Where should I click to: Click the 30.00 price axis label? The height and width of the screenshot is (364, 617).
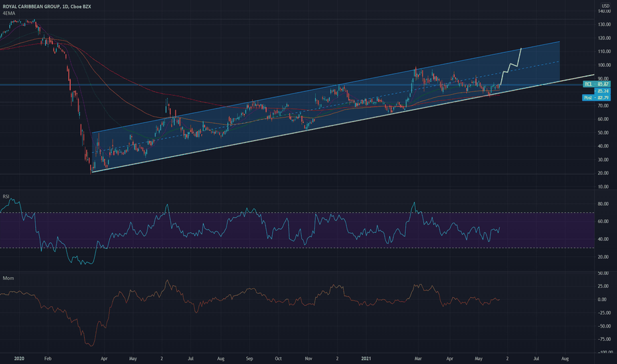point(604,159)
